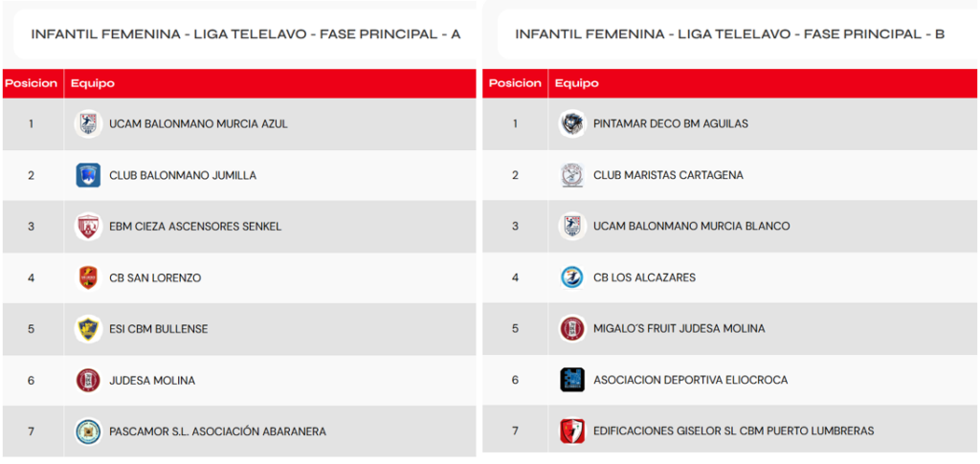Click the UCAM Balonmano Murcia Azul logo

(x=88, y=123)
